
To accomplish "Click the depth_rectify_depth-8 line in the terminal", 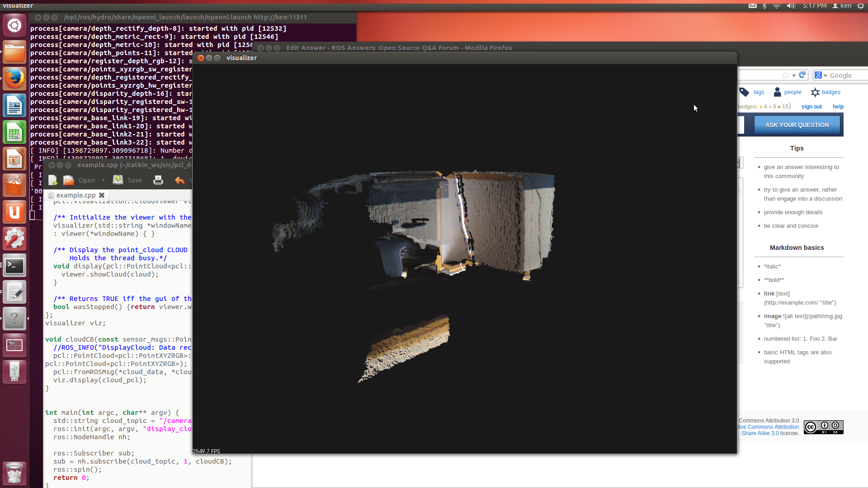I will [158, 28].
